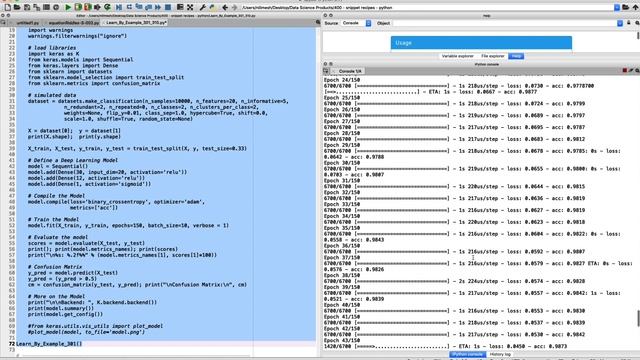The height and width of the screenshot is (360, 640).
Task: Open console options pencil icon
Action: 631,71
